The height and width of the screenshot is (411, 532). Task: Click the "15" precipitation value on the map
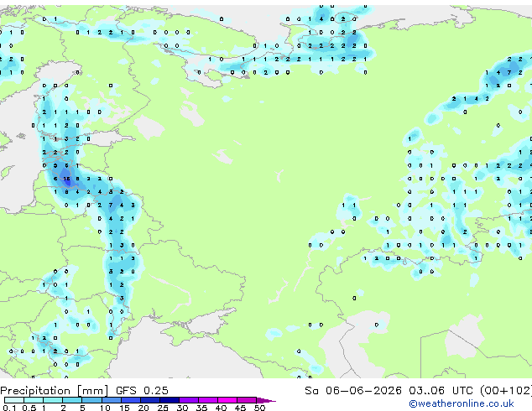click(x=66, y=179)
